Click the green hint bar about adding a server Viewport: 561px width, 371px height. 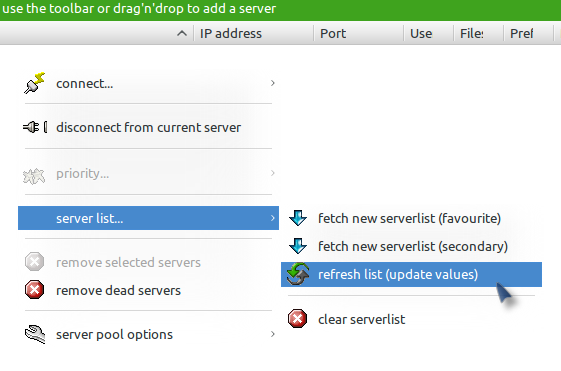pyautogui.click(x=280, y=10)
